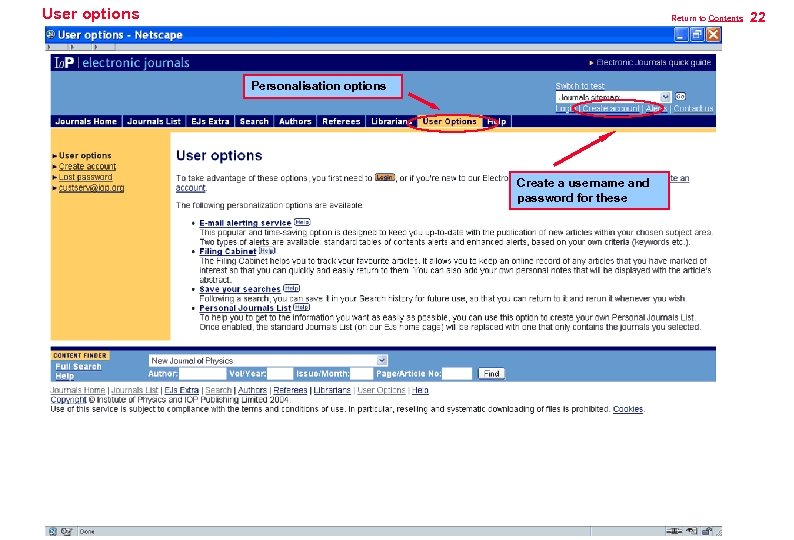Viewport: 794px width, 540px height.
Task: Click the security lock icon in status bar
Action: tap(707, 531)
